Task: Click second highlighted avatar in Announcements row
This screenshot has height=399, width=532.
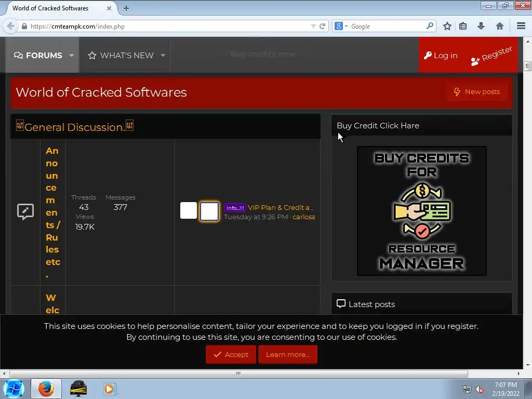Action: 209,211
